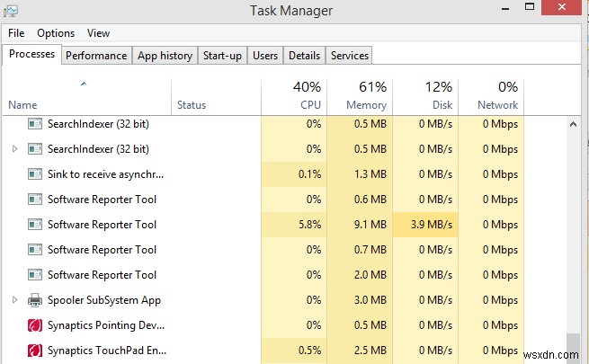Click the 0.6 MB memory value
The height and width of the screenshot is (364, 589).
click(x=370, y=200)
